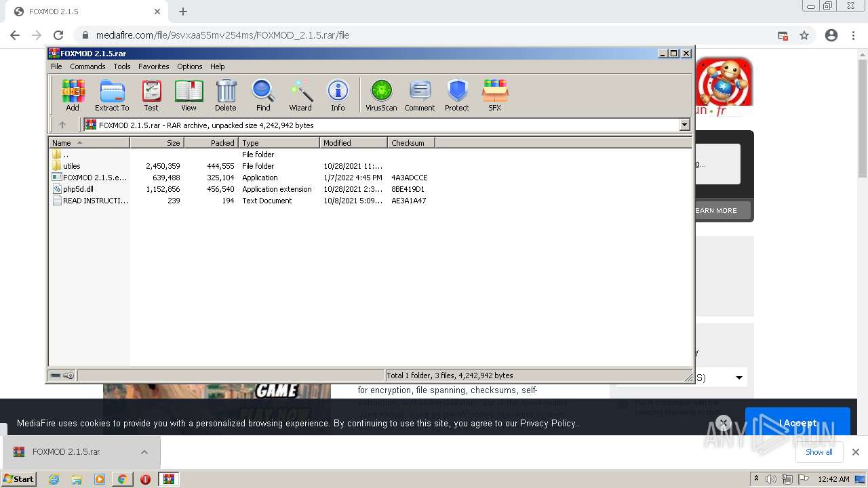This screenshot has height=488, width=868.
Task: Open the File menu in WinRAR
Action: coord(56,66)
